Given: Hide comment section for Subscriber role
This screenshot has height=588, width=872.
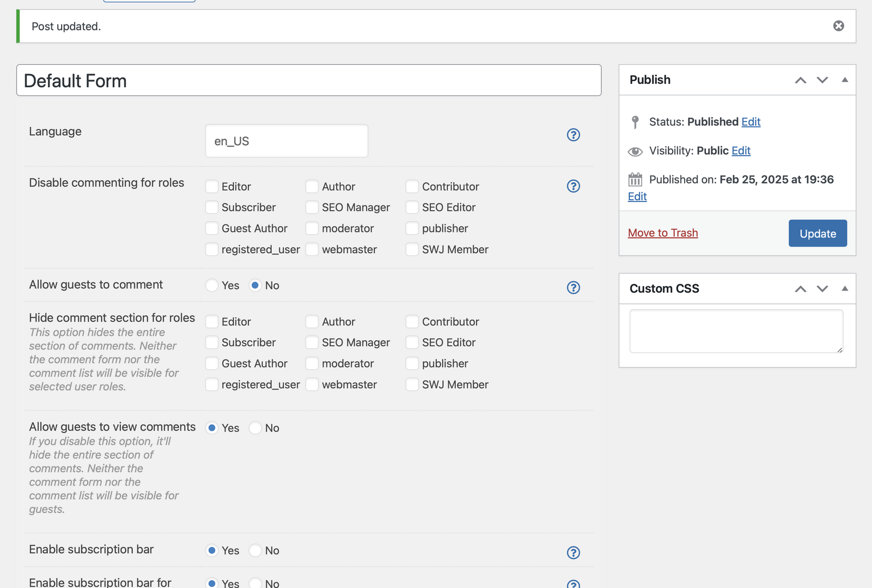Looking at the screenshot, I should coord(212,342).
